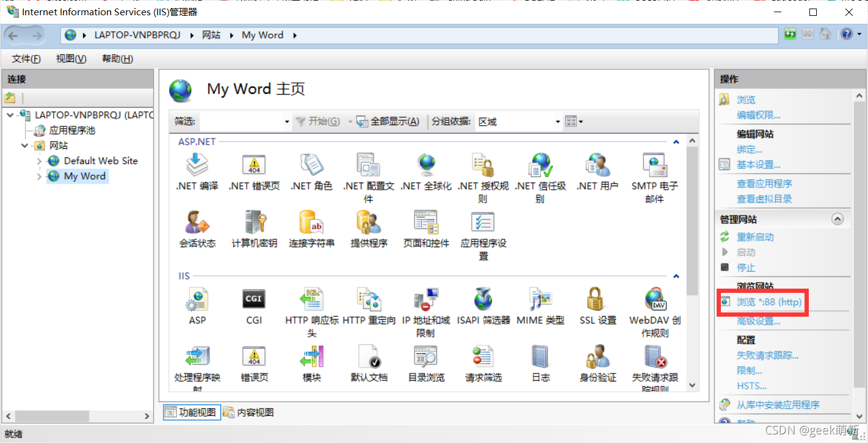The height and width of the screenshot is (443, 868).
Task: Open the 视图(V) menu
Action: point(71,59)
